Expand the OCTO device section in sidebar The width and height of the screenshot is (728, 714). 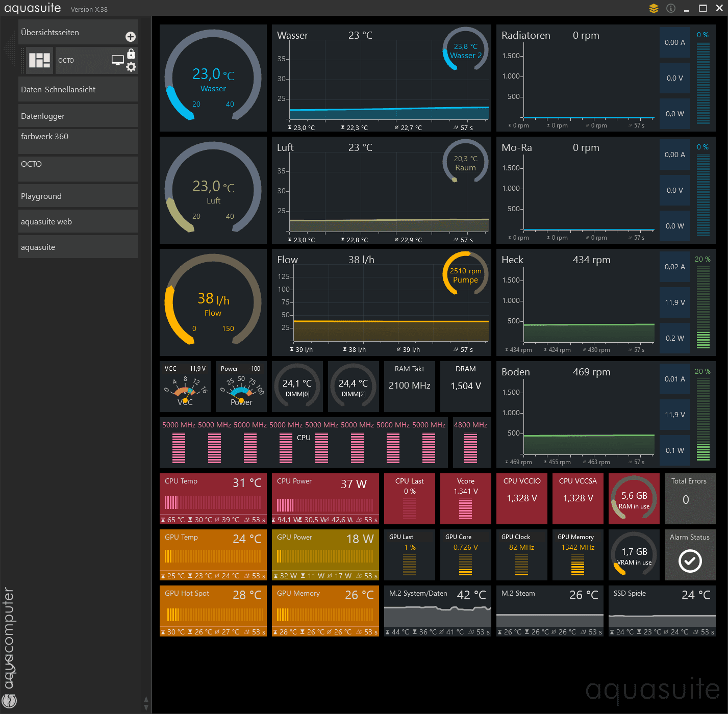(78, 169)
